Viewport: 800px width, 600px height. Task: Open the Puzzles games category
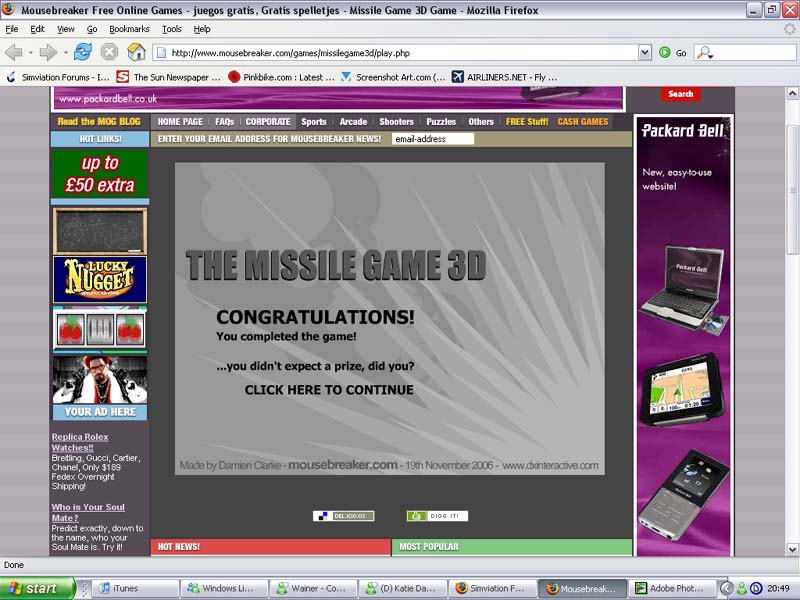(441, 122)
